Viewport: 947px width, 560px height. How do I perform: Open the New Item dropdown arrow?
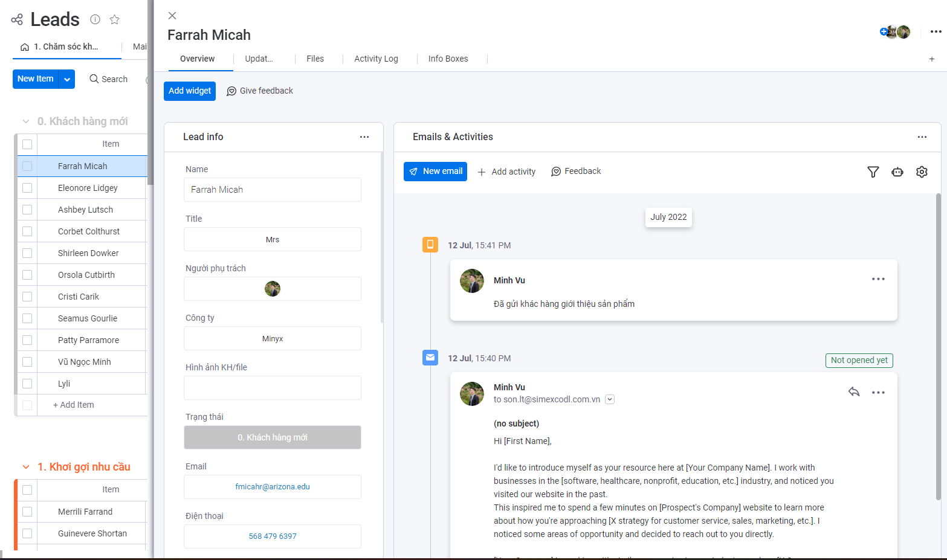(x=67, y=79)
